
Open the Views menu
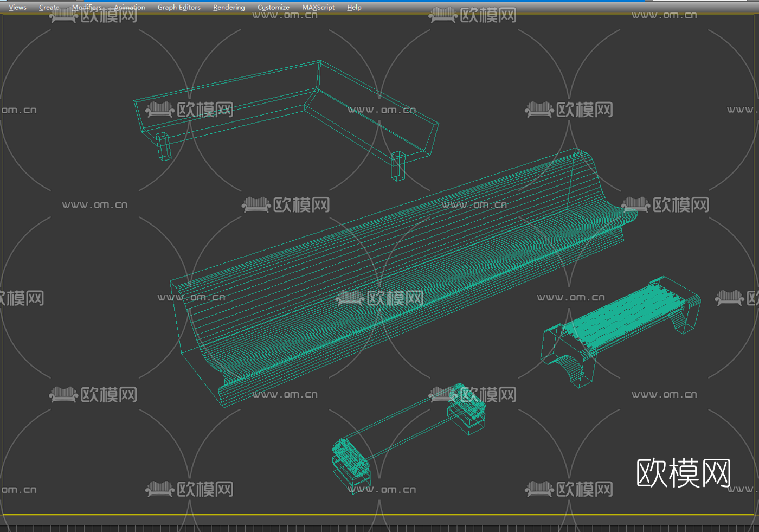tap(17, 7)
